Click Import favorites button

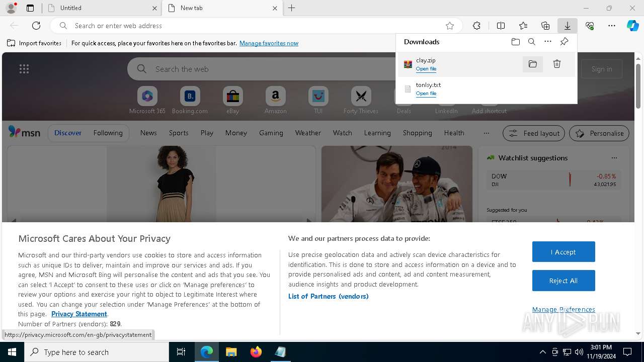tap(34, 43)
